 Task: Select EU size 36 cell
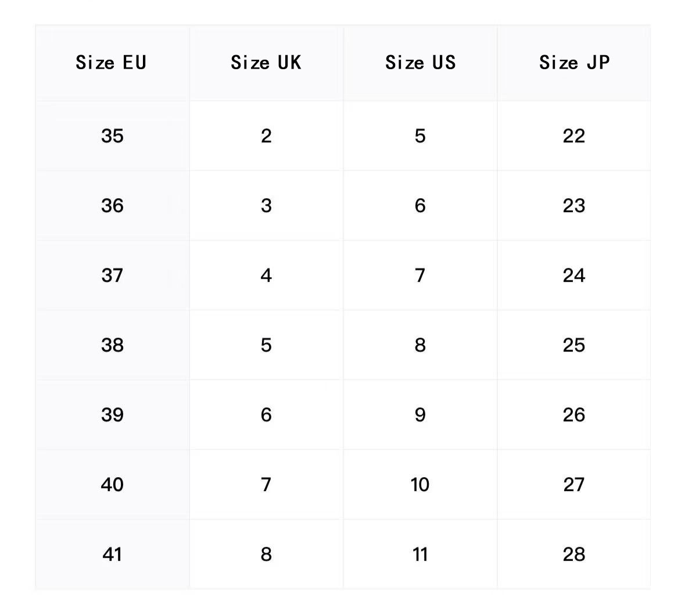tap(112, 206)
